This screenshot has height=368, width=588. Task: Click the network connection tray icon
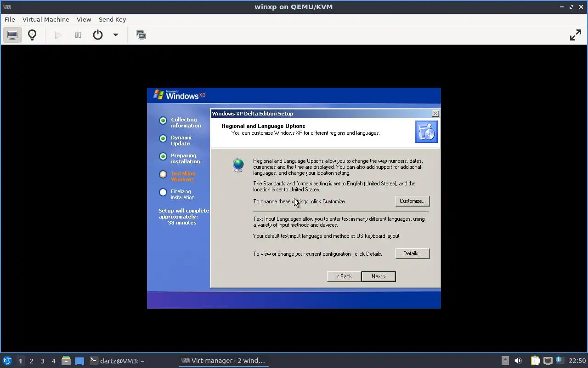pyautogui.click(x=548, y=361)
